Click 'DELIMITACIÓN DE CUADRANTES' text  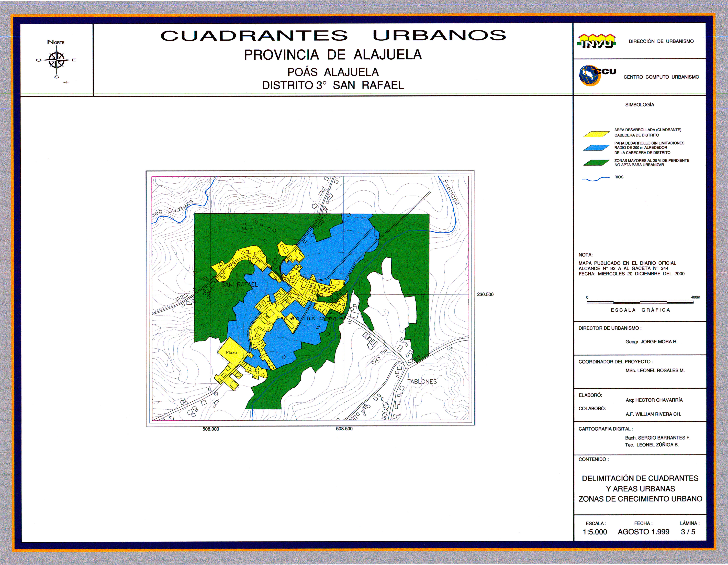click(640, 478)
